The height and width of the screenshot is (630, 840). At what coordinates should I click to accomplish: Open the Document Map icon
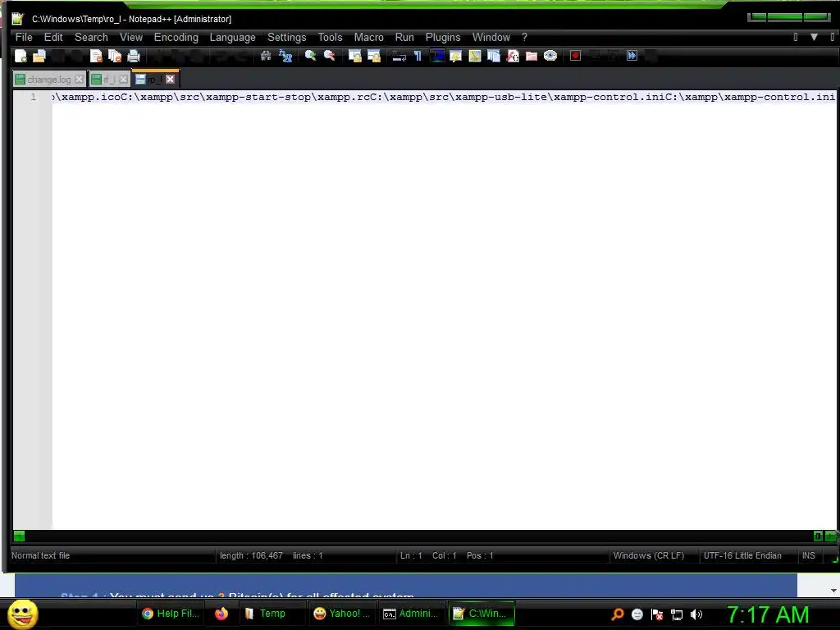(475, 56)
